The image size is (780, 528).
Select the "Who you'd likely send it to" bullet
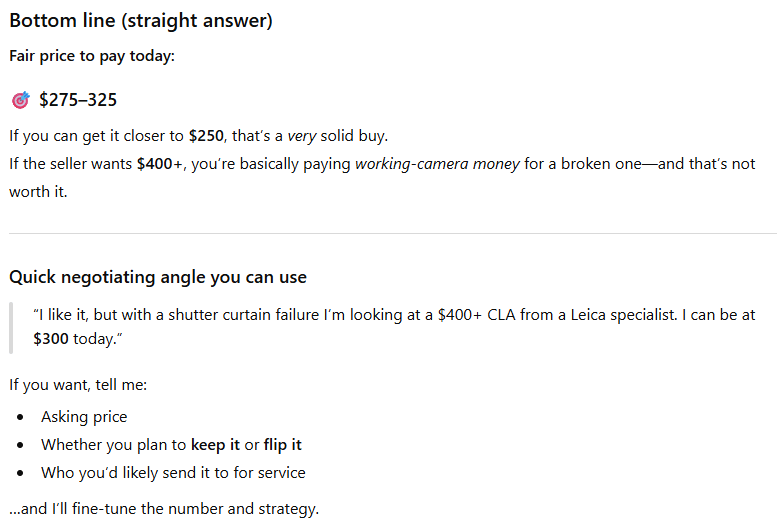click(173, 473)
